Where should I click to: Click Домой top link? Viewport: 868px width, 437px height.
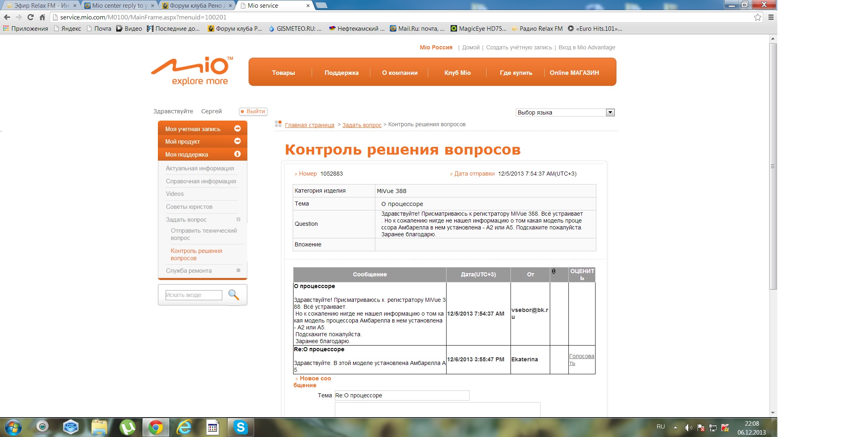click(471, 47)
